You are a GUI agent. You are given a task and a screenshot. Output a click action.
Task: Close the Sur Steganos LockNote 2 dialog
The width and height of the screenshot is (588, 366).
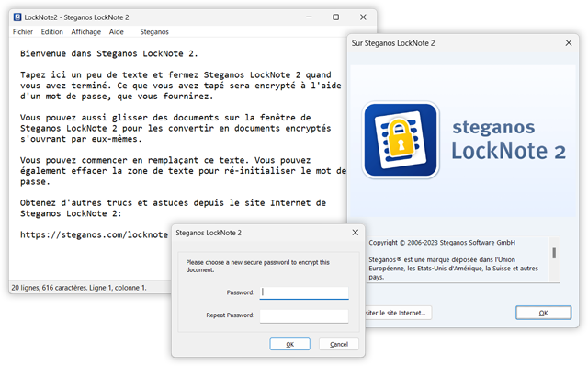point(569,43)
